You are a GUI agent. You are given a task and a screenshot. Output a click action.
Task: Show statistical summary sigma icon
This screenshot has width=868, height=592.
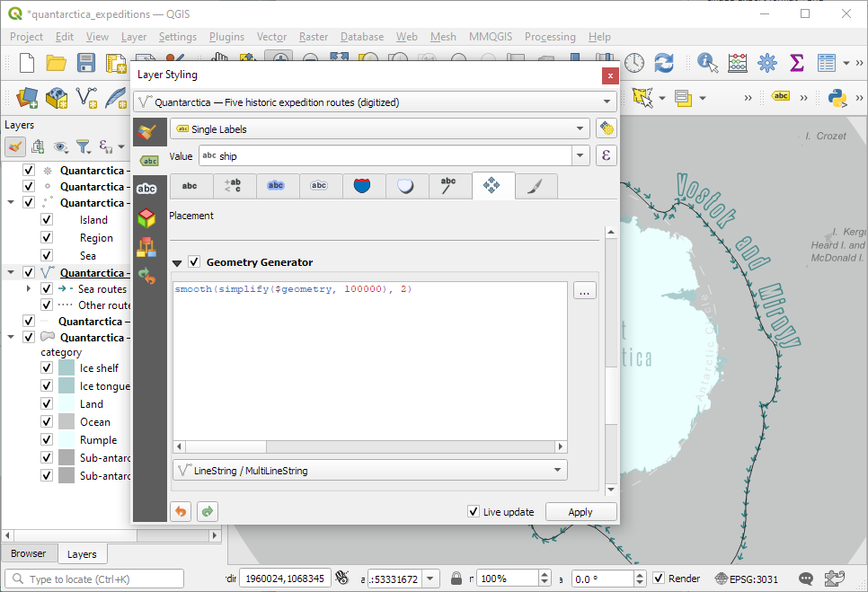pyautogui.click(x=797, y=63)
